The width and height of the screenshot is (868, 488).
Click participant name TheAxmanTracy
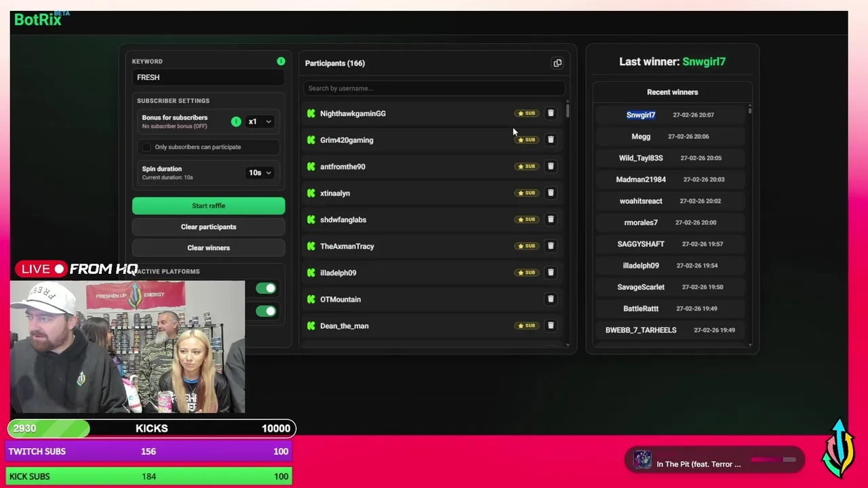(347, 246)
